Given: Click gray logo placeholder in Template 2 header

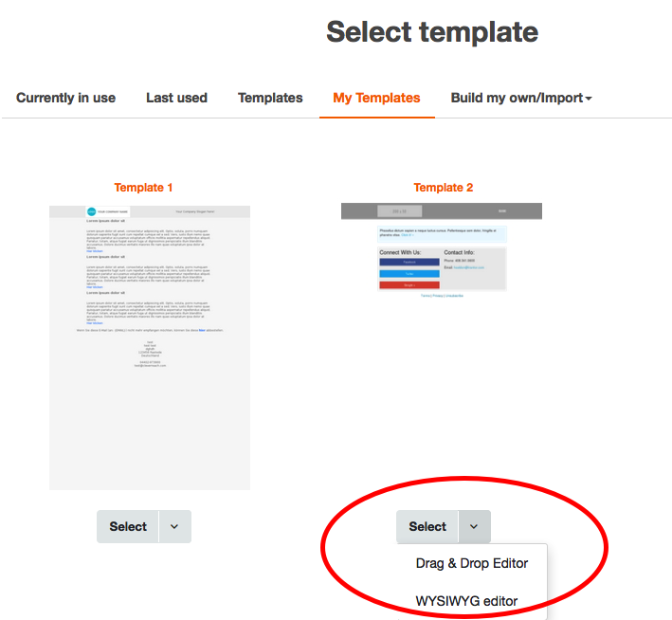Looking at the screenshot, I should 398,210.
